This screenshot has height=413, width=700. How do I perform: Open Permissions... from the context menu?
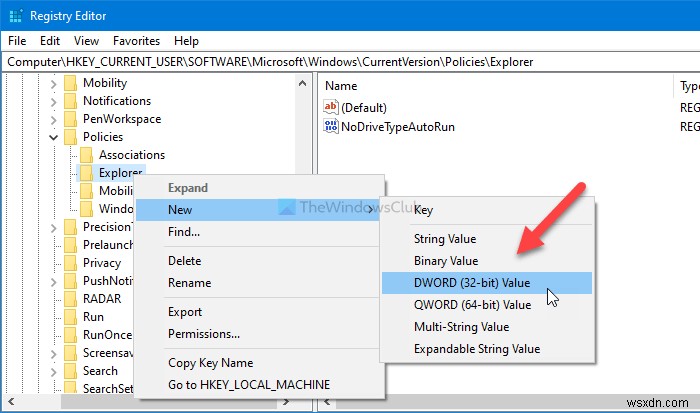pos(259,334)
